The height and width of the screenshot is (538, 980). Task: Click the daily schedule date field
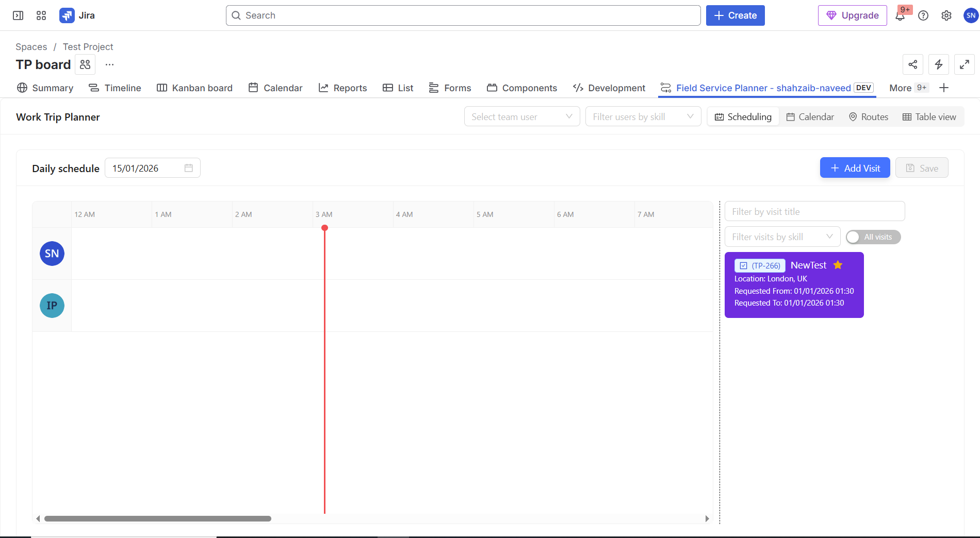pos(152,168)
